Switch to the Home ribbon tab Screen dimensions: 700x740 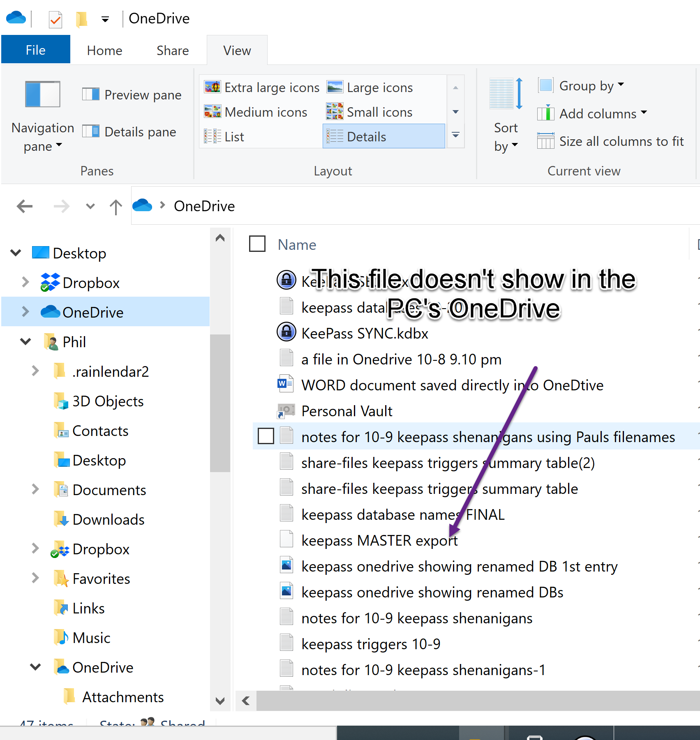coord(104,50)
